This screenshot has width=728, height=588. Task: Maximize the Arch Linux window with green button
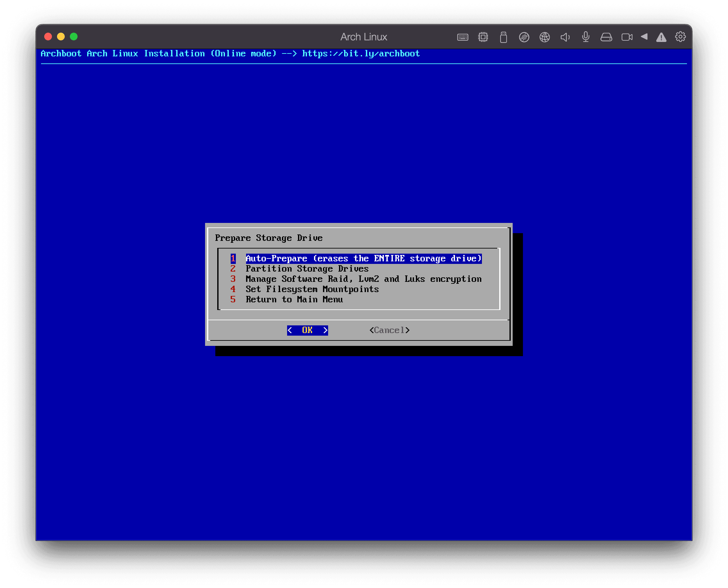pos(74,37)
